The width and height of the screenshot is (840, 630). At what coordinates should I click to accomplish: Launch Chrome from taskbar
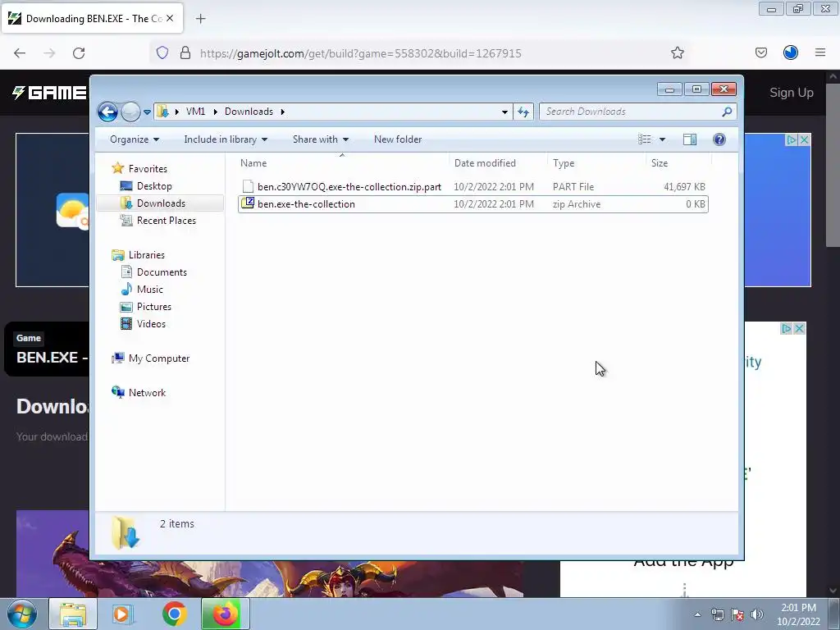coord(174,614)
